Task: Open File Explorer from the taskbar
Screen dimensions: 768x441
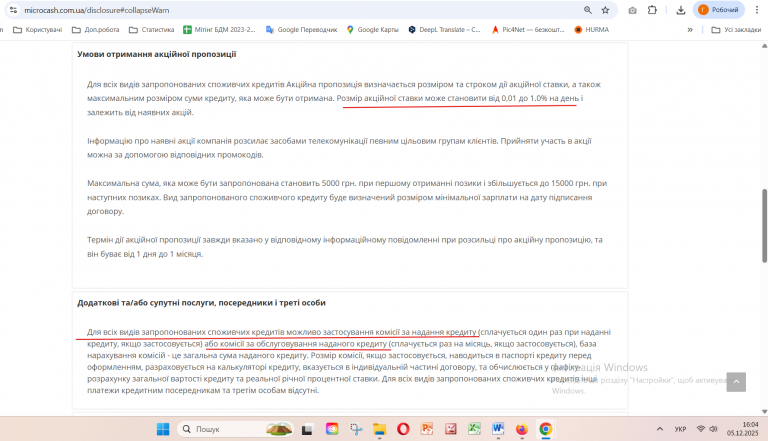Action: point(380,429)
